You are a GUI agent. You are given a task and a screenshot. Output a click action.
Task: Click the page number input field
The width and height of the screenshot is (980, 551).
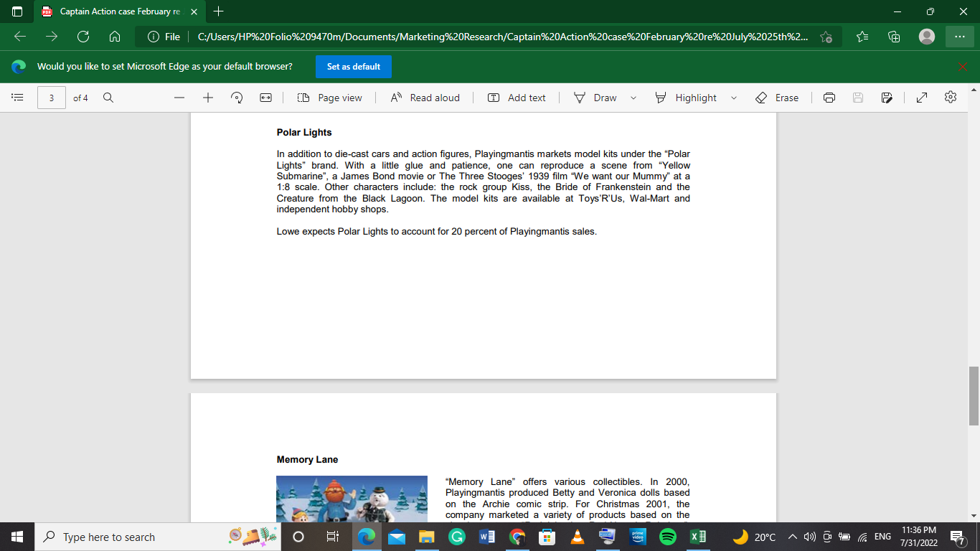(52, 98)
